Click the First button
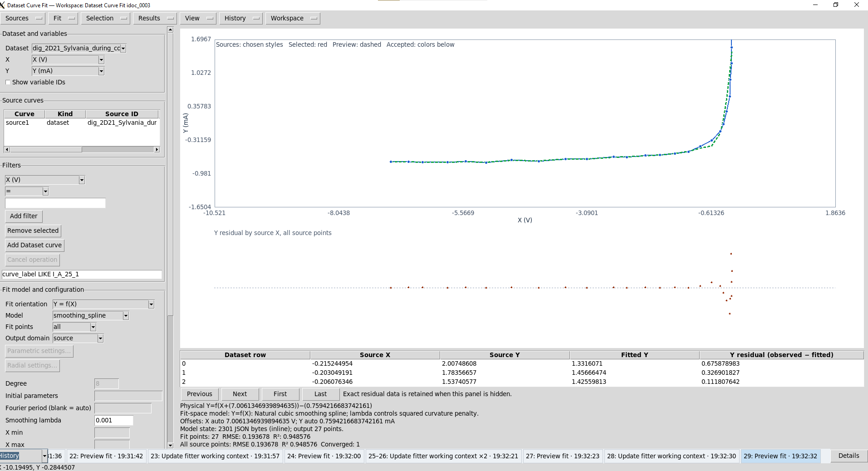The image size is (868, 471). 280,394
